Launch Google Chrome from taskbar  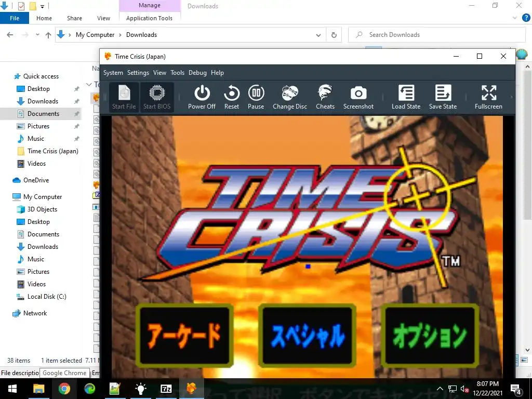tap(64, 389)
